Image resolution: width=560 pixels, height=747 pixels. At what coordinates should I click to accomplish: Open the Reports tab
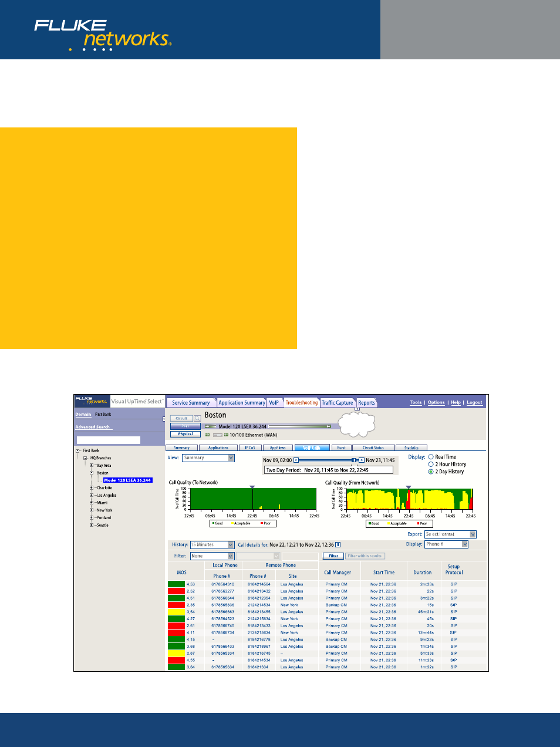[x=367, y=403]
